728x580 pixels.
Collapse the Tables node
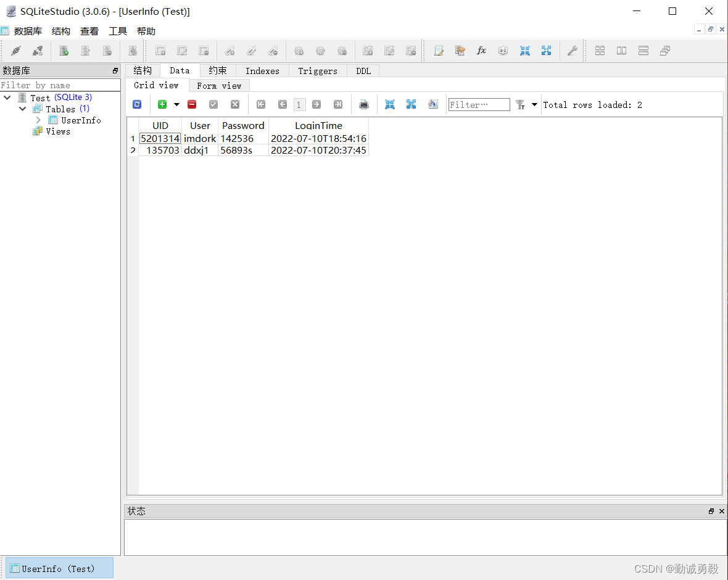(x=22, y=109)
